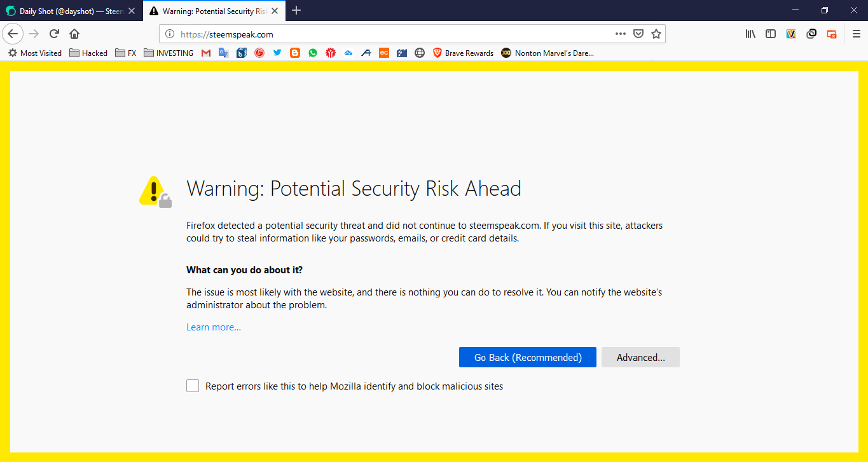Click the 'What can you do about it?' heading
This screenshot has height=462, width=868.
pyautogui.click(x=244, y=270)
